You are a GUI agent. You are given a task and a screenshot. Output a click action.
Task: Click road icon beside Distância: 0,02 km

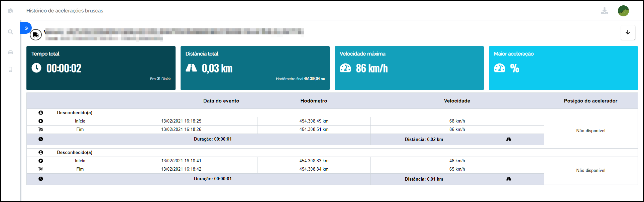(509, 139)
